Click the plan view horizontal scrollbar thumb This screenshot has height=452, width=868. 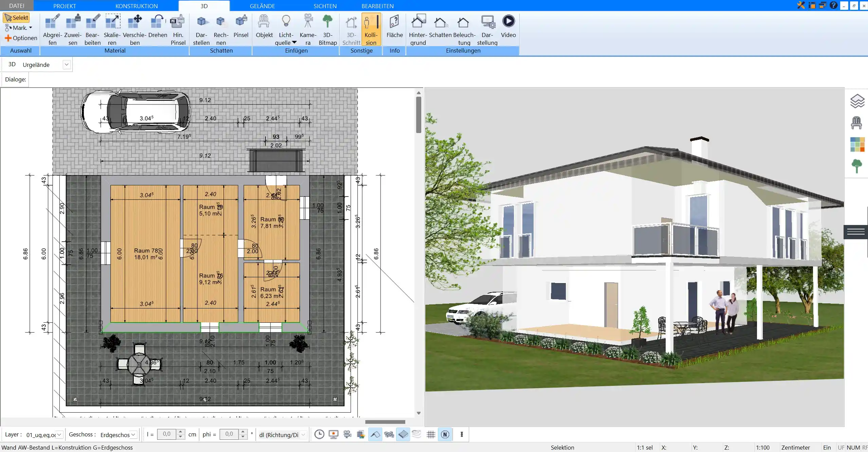(x=385, y=422)
